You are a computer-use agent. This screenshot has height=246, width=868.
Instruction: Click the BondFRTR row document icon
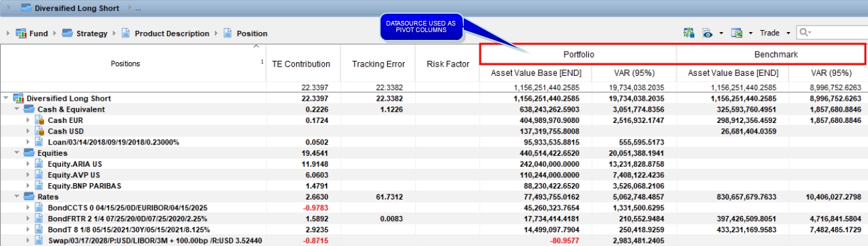click(x=39, y=218)
